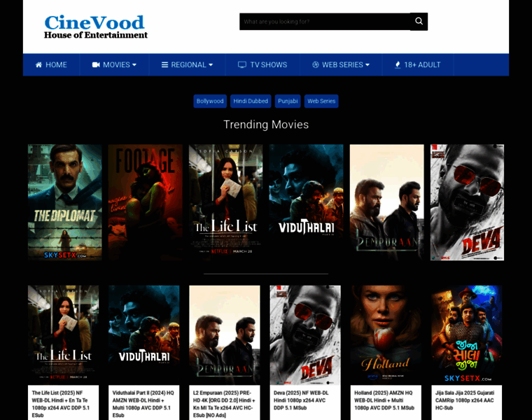Expand the Regional dropdown arrow
The image size is (532, 420).
pyautogui.click(x=211, y=65)
